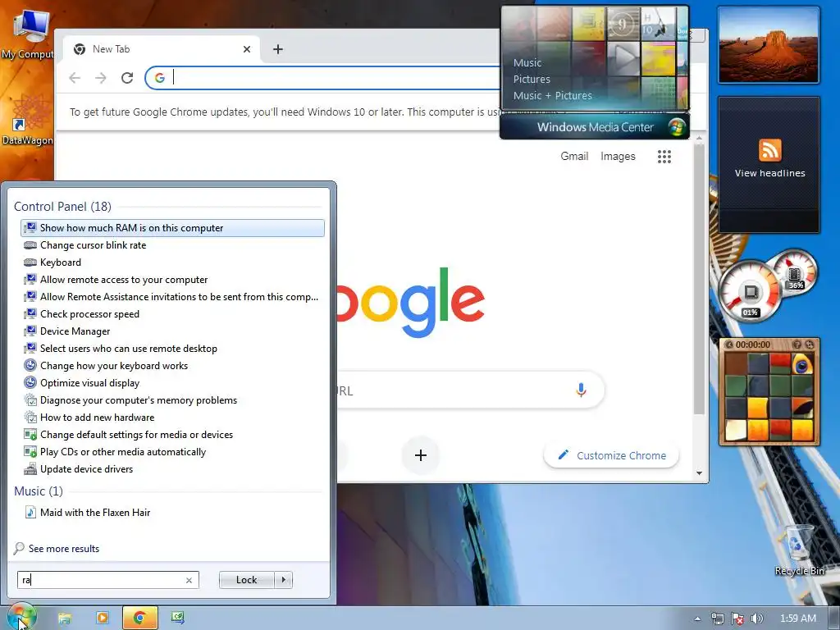Open 'Change cursor blink rate' result
840x630 pixels.
click(x=172, y=244)
